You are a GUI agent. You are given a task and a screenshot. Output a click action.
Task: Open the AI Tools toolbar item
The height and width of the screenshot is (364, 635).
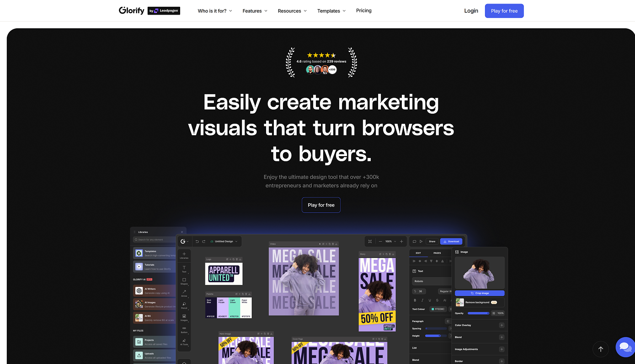184,342
